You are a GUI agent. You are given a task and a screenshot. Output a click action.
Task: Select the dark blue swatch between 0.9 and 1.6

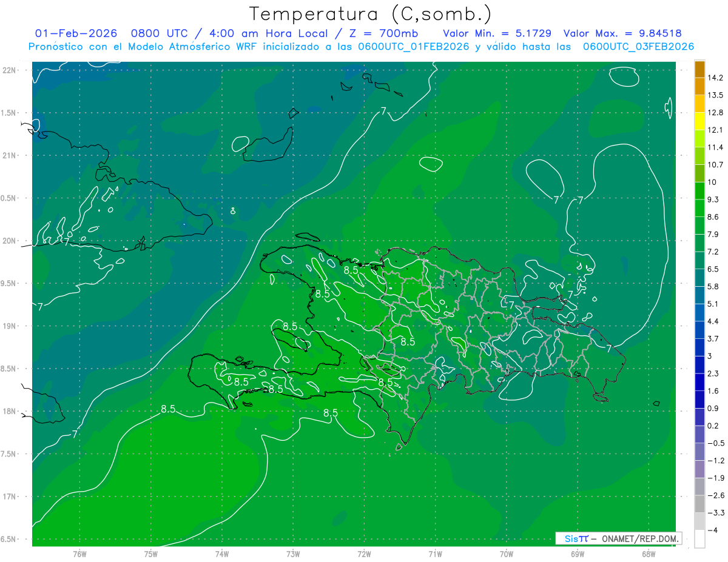tap(699, 400)
